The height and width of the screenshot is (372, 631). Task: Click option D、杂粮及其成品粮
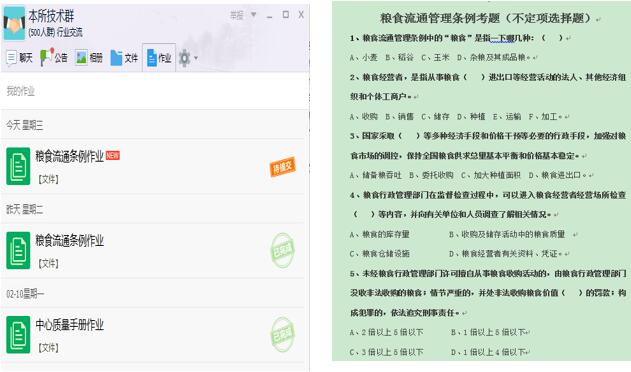(x=493, y=58)
